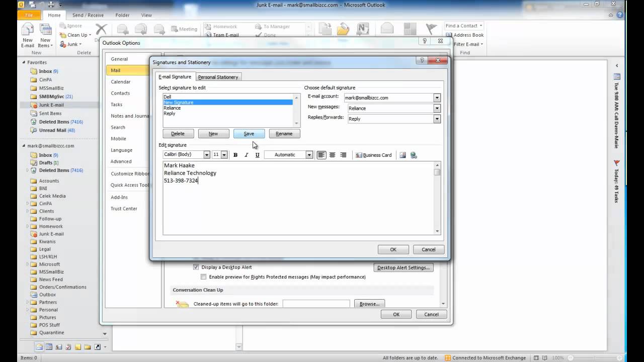This screenshot has height=362, width=644.
Task: Collapse the mark@smallbizcc.com mailbox tree
Action: (24, 146)
